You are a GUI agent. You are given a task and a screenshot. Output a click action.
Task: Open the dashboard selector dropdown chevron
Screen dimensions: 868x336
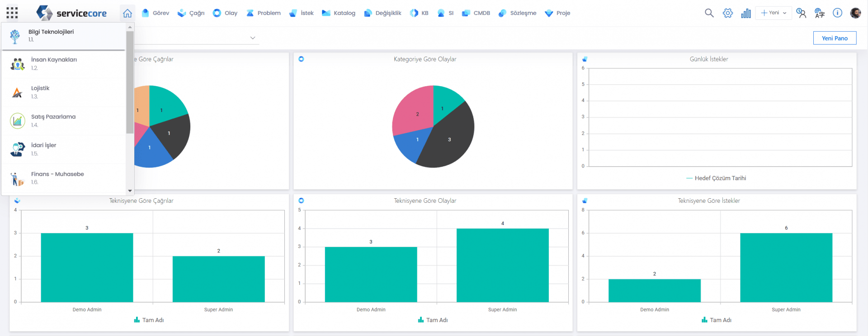253,38
